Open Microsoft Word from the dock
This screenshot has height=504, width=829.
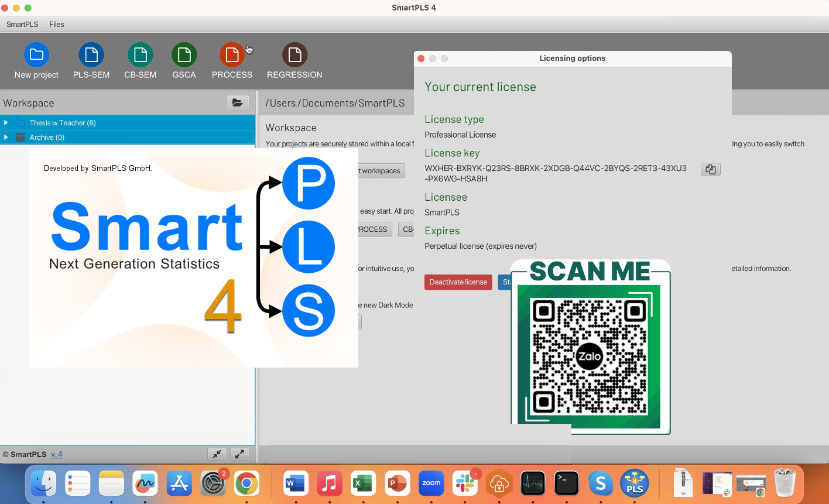pos(296,484)
